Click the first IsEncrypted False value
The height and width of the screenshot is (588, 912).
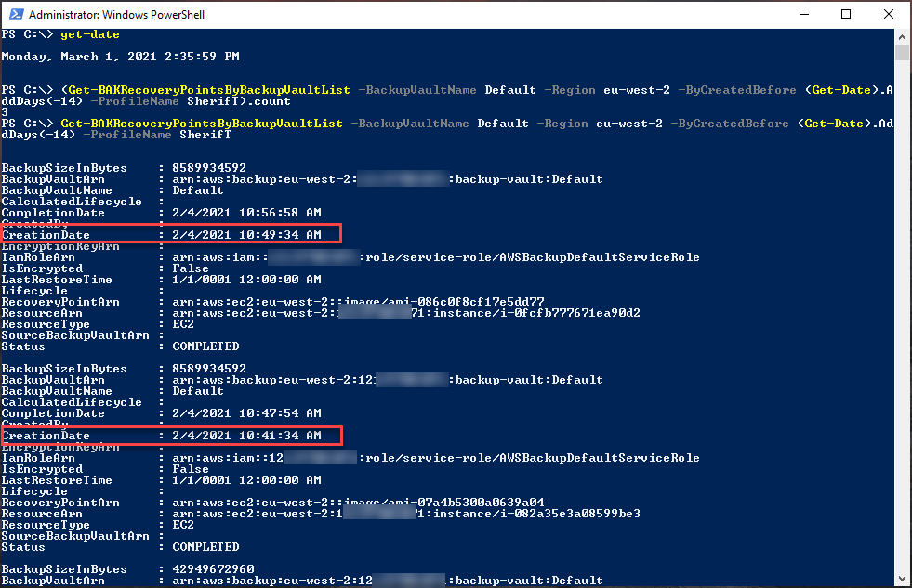click(191, 268)
